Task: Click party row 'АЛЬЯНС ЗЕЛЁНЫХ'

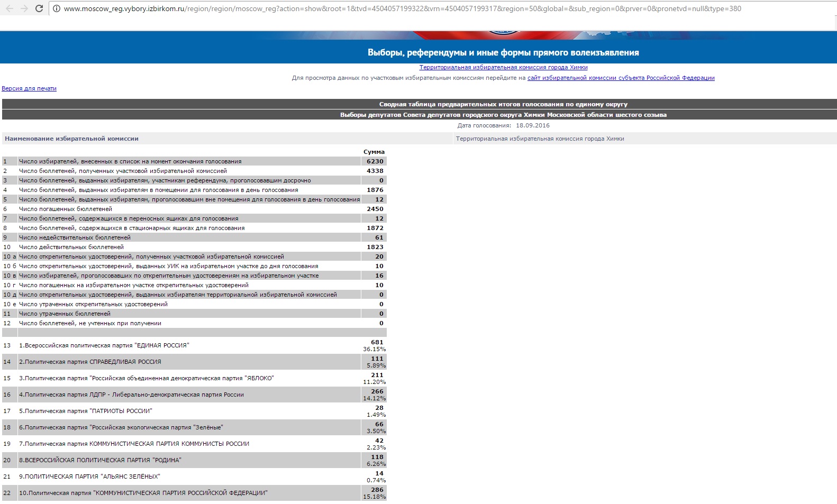Action: (x=89, y=476)
